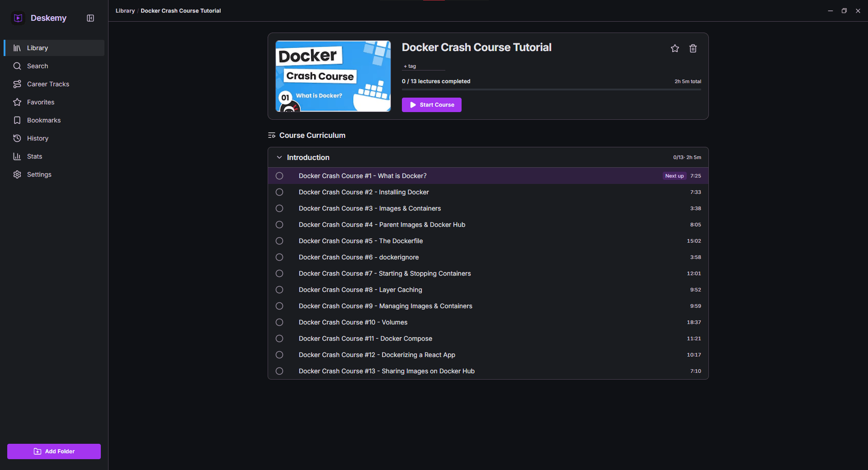Mark lecture #7 Starting & Stopping complete
868x470 pixels.
tap(279, 273)
